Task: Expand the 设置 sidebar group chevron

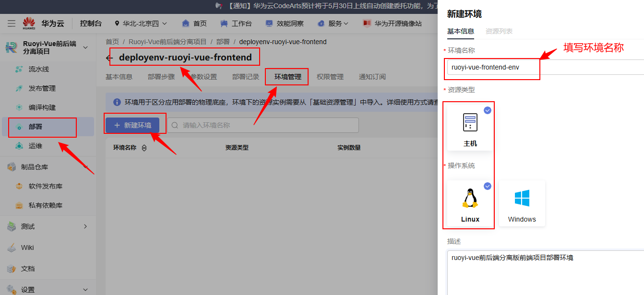Action: (86, 290)
